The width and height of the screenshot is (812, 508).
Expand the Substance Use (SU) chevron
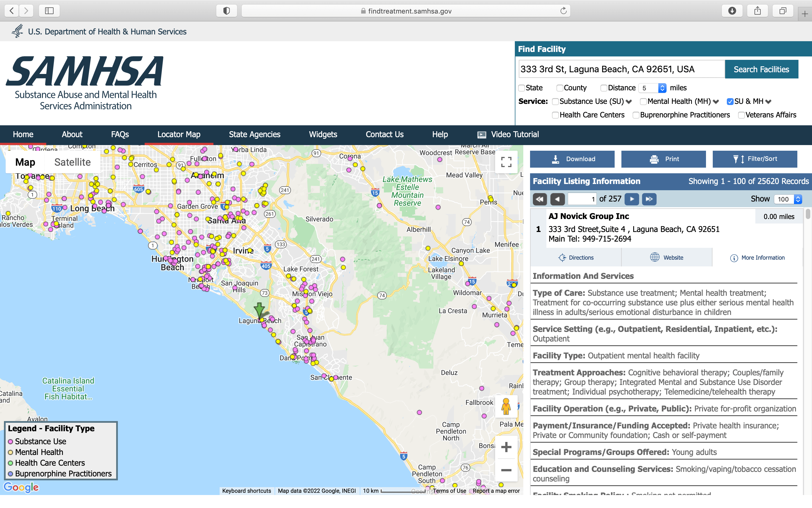click(x=629, y=102)
